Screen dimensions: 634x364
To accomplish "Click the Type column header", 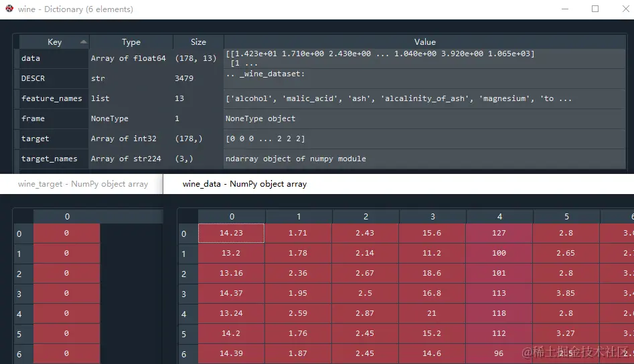I will pyautogui.click(x=131, y=41).
